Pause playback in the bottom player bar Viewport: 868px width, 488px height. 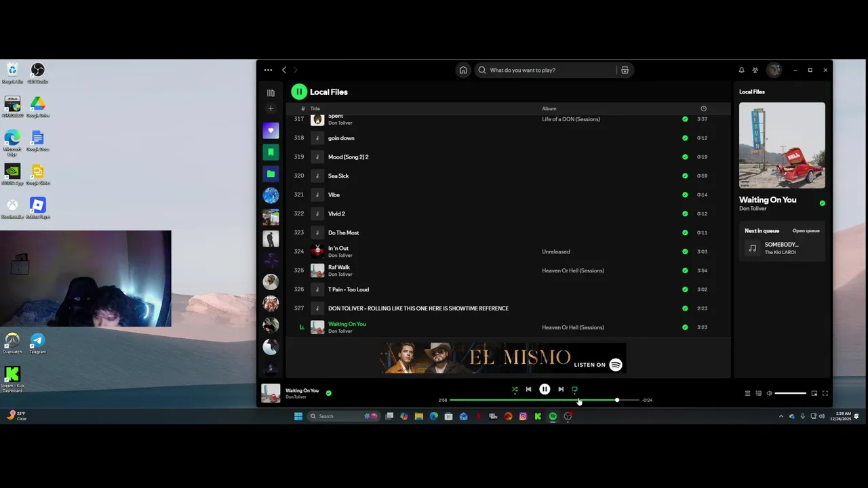545,389
